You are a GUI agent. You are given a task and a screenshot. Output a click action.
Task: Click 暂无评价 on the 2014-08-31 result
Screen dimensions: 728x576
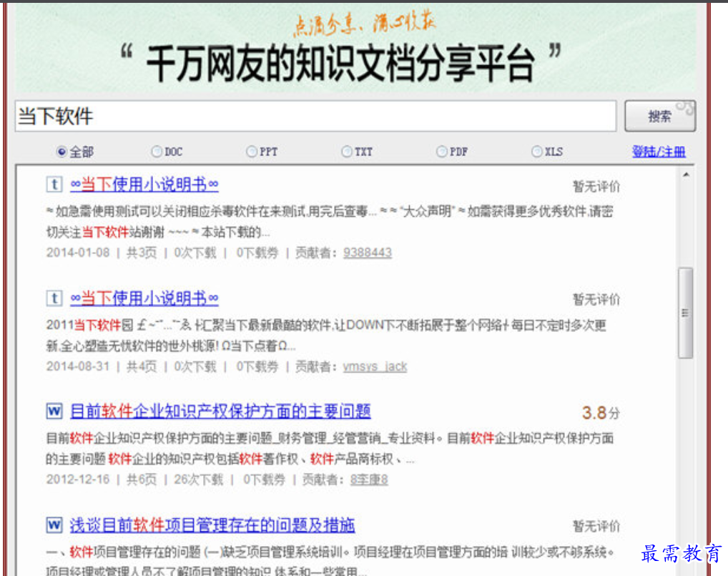coord(596,300)
